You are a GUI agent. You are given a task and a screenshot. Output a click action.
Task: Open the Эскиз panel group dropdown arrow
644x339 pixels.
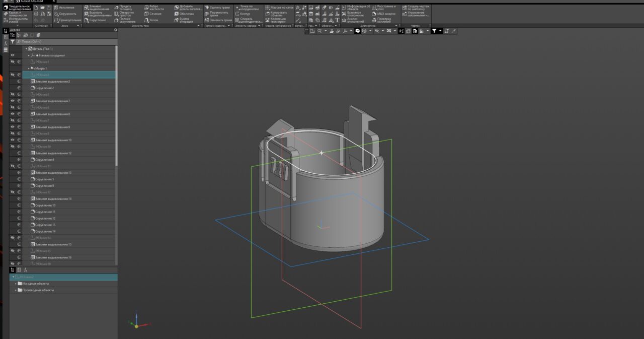(x=78, y=26)
